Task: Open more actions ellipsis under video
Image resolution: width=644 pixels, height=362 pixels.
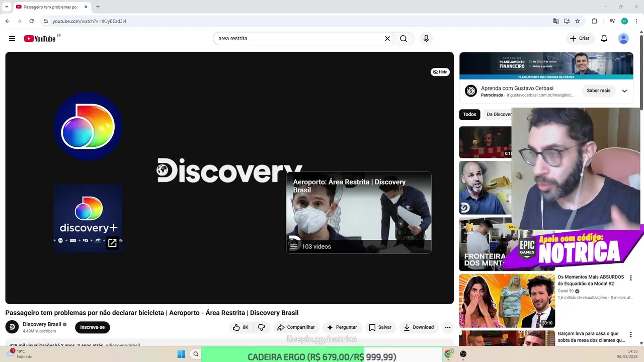Action: point(448,327)
